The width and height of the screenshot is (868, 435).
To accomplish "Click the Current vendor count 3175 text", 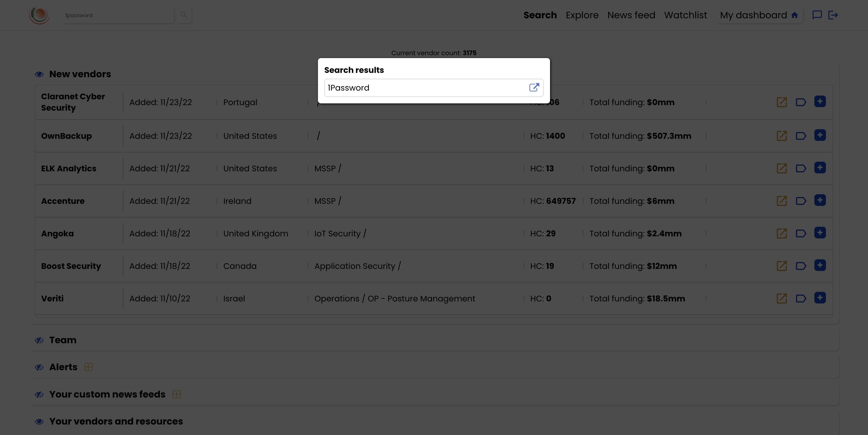I will click(434, 53).
